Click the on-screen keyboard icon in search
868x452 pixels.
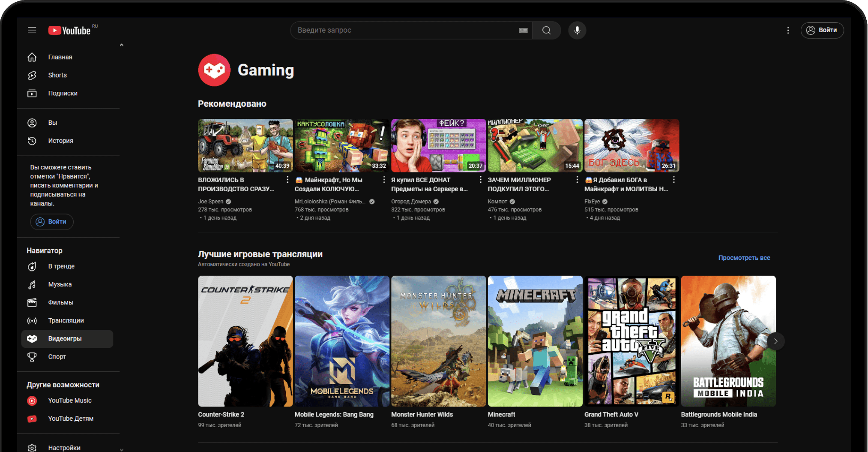click(x=523, y=30)
